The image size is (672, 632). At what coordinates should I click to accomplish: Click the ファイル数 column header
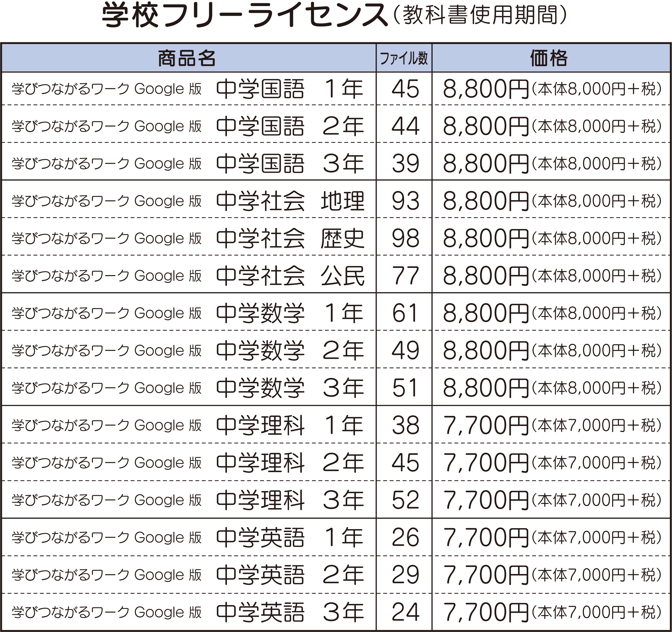click(404, 58)
